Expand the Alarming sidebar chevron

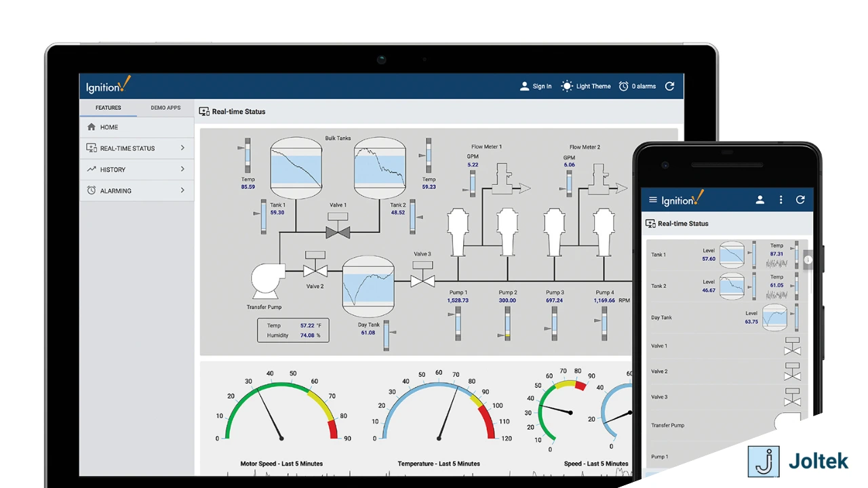tap(182, 190)
